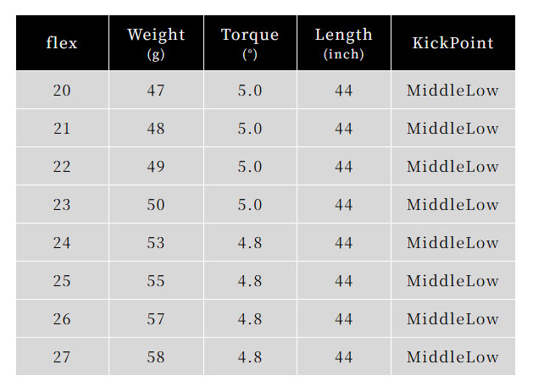Click weight 48 in flex 21 row
The height and width of the screenshot is (392, 533).
pyautogui.click(x=157, y=128)
